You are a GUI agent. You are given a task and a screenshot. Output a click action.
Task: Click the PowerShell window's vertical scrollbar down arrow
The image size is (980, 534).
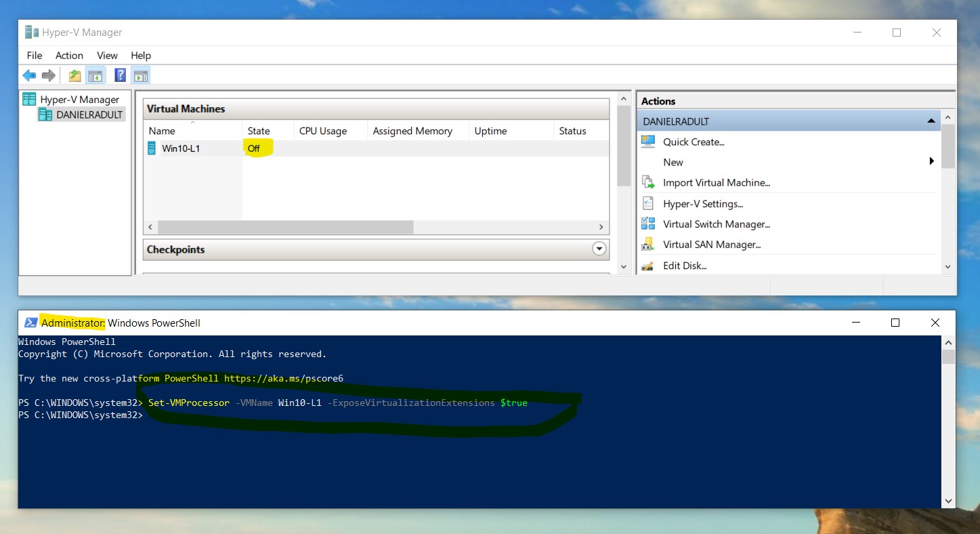pos(948,501)
